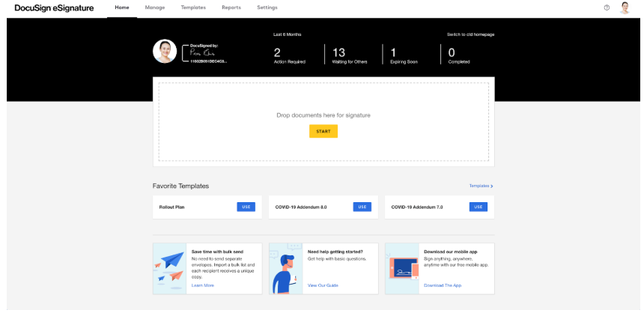
Task: Click the DocuSigned by signature image
Action: click(x=206, y=53)
